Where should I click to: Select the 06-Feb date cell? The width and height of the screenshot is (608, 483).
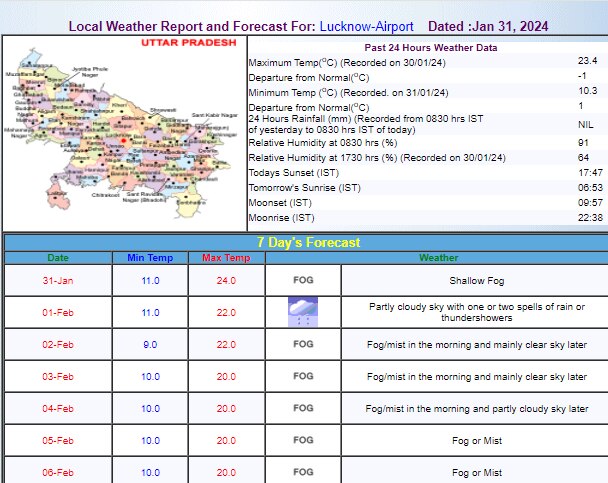coord(58,472)
